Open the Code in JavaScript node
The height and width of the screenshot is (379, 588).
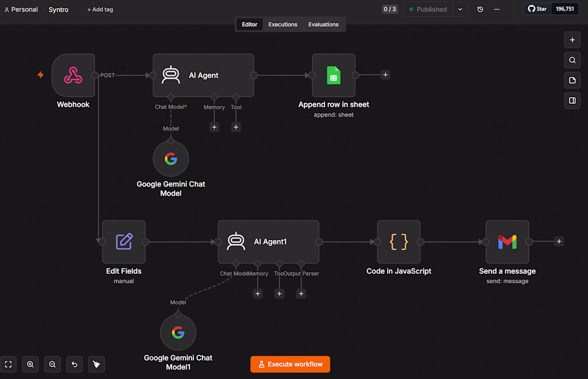399,242
